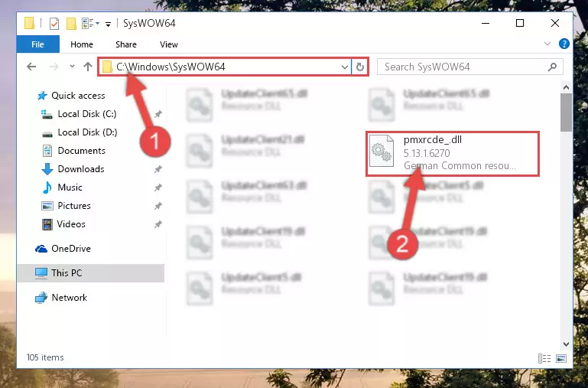Click the view layout icon in title bar
The width and height of the screenshot is (588, 388).
(x=90, y=24)
